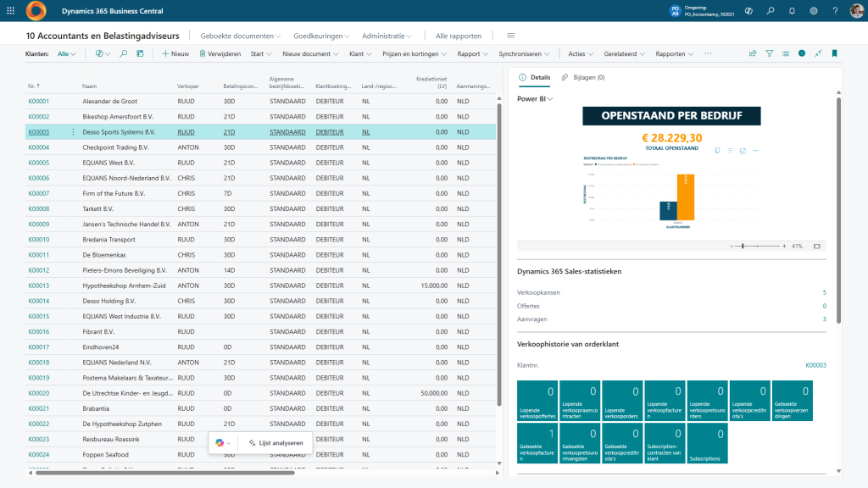
Task: Open Geboekte verkoopfacturen tile showing 1
Action: pos(537,443)
